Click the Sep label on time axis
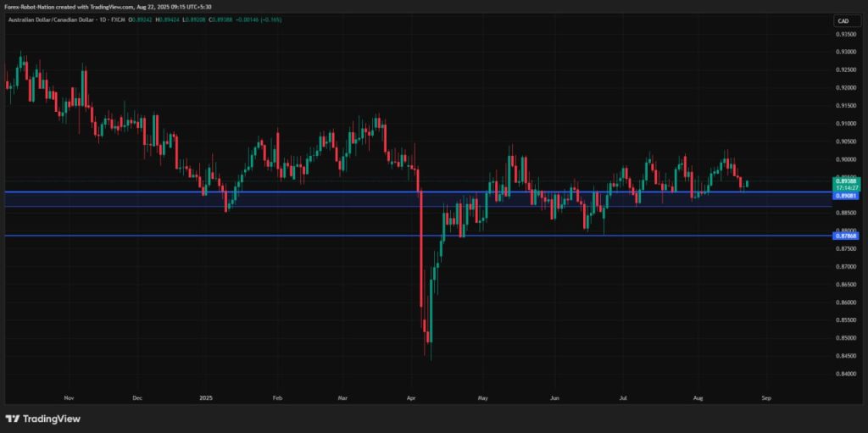The width and height of the screenshot is (868, 433). (766, 396)
